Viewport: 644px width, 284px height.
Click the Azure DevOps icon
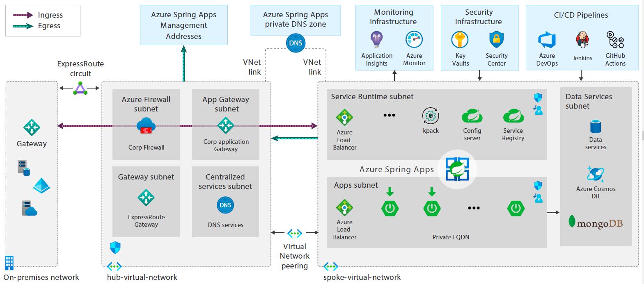pos(547,40)
